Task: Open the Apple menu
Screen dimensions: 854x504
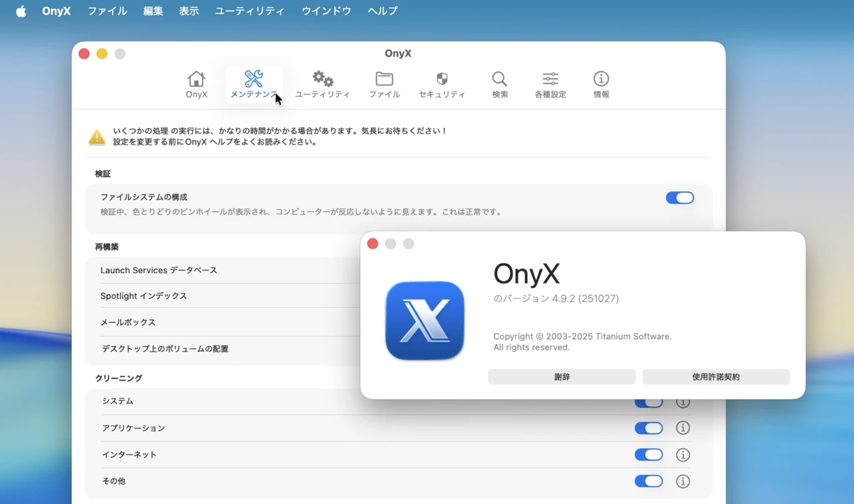Action: click(x=21, y=11)
